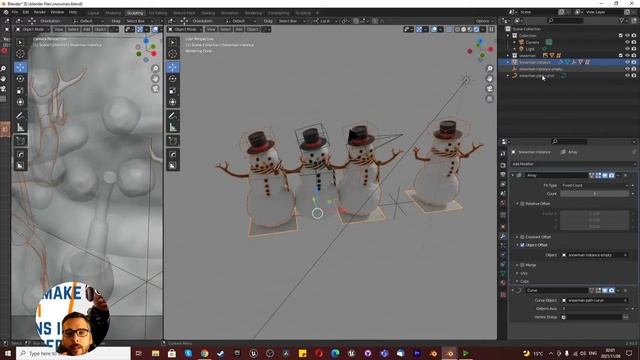
Task: Select the Rotate tool in right viewport
Action: click(x=173, y=79)
